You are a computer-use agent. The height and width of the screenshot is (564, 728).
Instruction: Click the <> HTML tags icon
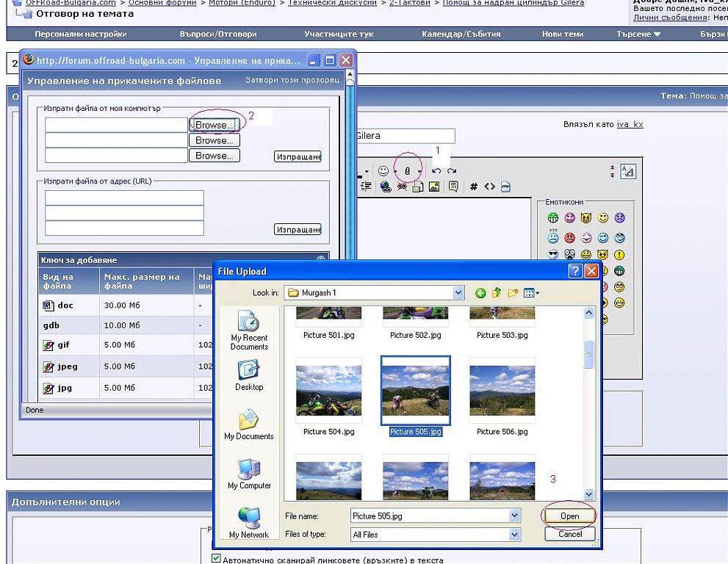pyautogui.click(x=489, y=187)
